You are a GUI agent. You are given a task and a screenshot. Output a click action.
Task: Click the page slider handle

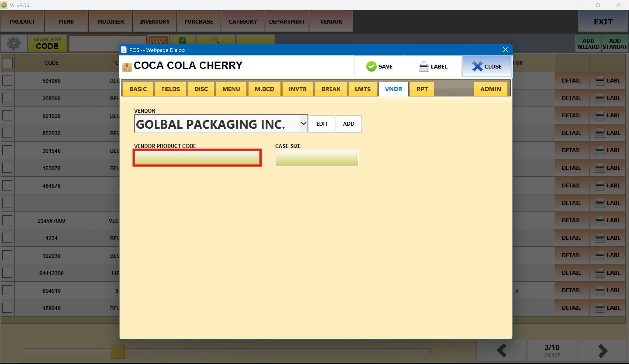118,351
